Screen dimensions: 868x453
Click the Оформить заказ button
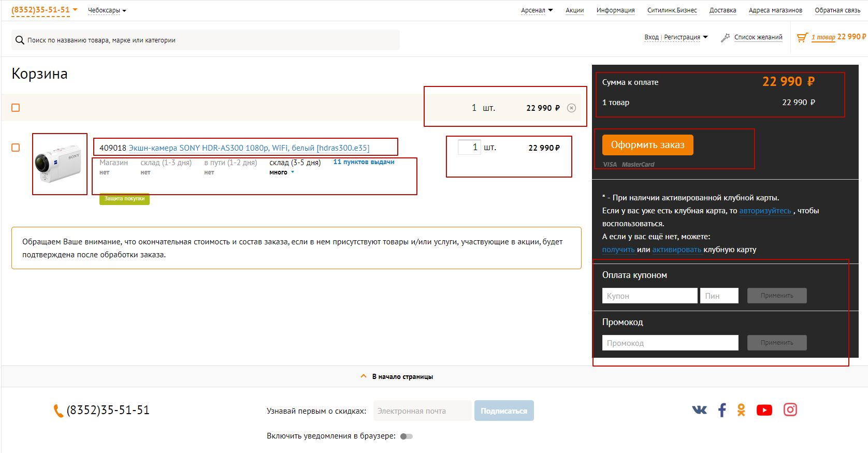(x=648, y=145)
